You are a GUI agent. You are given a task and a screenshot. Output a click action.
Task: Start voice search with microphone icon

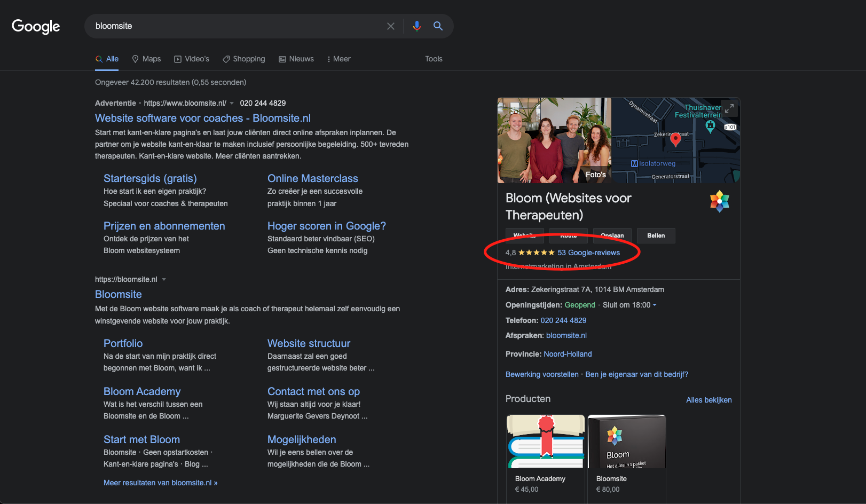point(417,26)
